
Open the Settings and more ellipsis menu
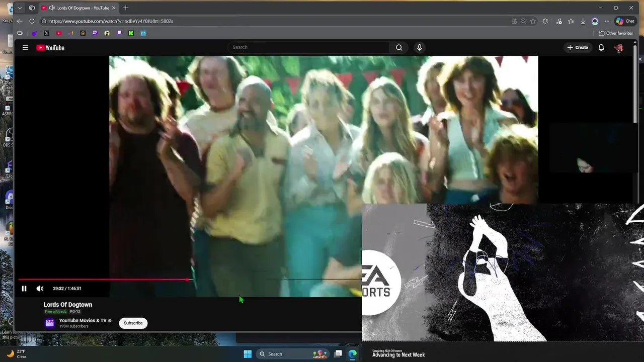point(607,21)
